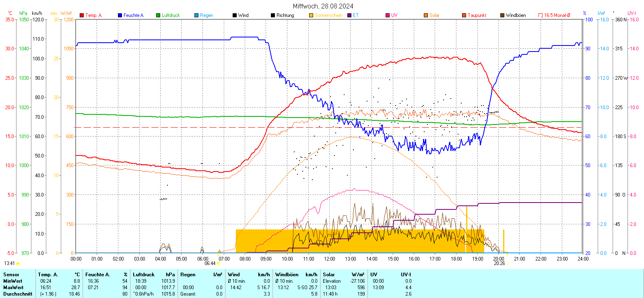The width and height of the screenshot is (644, 298).
Task: Click the 12:00 mark on time axis
Action: click(x=330, y=259)
